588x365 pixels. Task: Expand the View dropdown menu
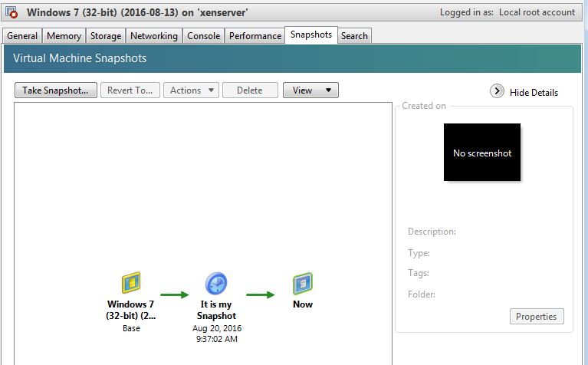tap(310, 90)
